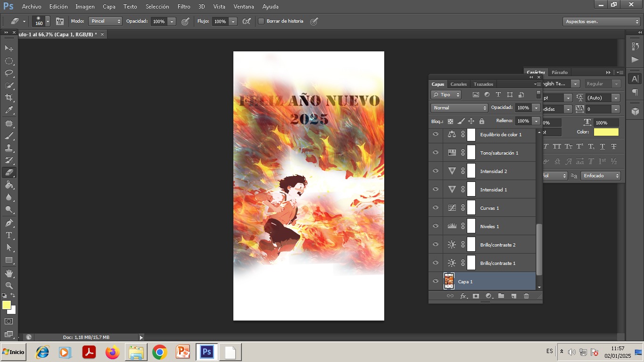Image resolution: width=644 pixels, height=362 pixels.
Task: Hide the Equilibrio de color 1 layer
Action: pos(436,134)
